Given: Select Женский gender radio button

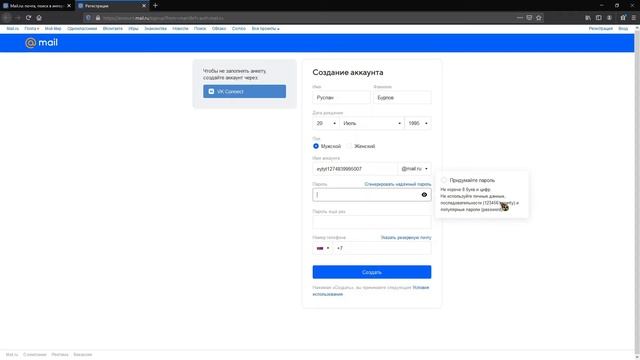Looking at the screenshot, I should click(349, 146).
